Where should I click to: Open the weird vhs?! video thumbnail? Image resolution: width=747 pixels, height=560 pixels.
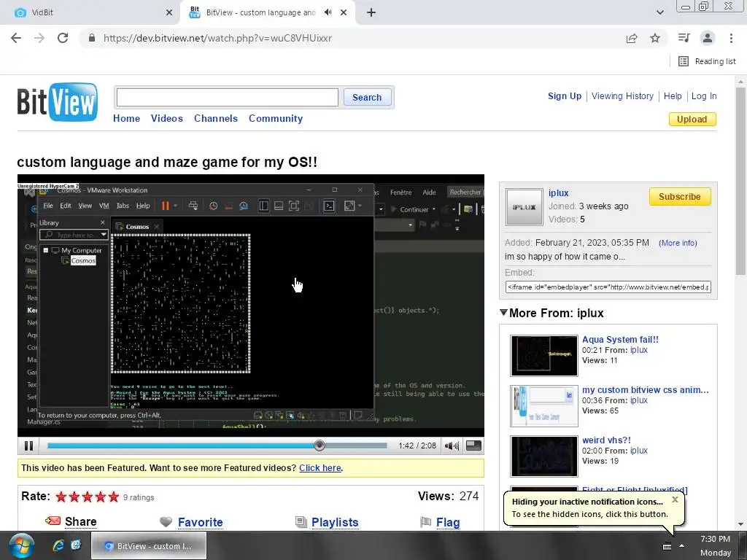[x=543, y=456]
